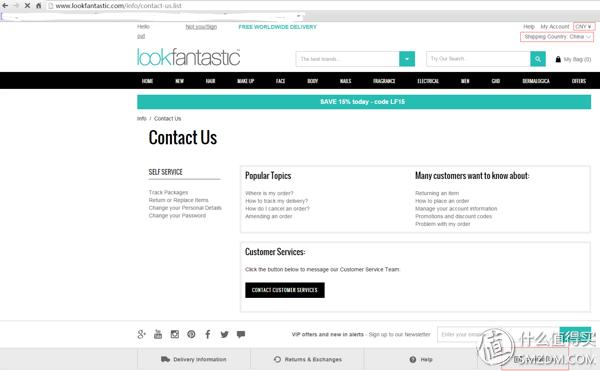
Task: Open How to track my delivery? topic
Action: pyautogui.click(x=276, y=201)
